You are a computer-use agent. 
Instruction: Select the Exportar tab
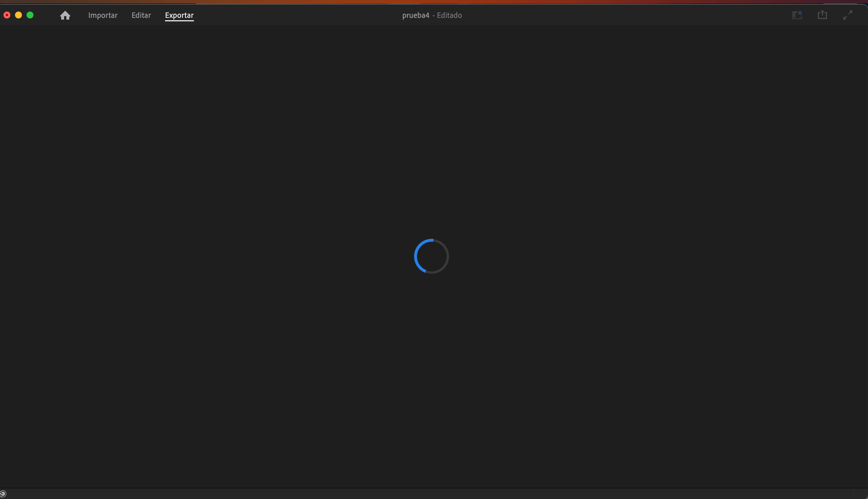[x=179, y=15]
